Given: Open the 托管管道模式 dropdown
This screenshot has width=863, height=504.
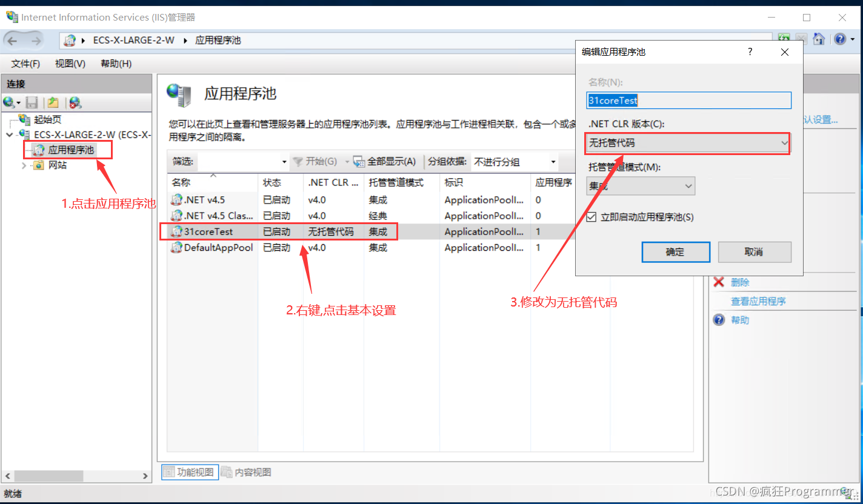Looking at the screenshot, I should point(641,186).
